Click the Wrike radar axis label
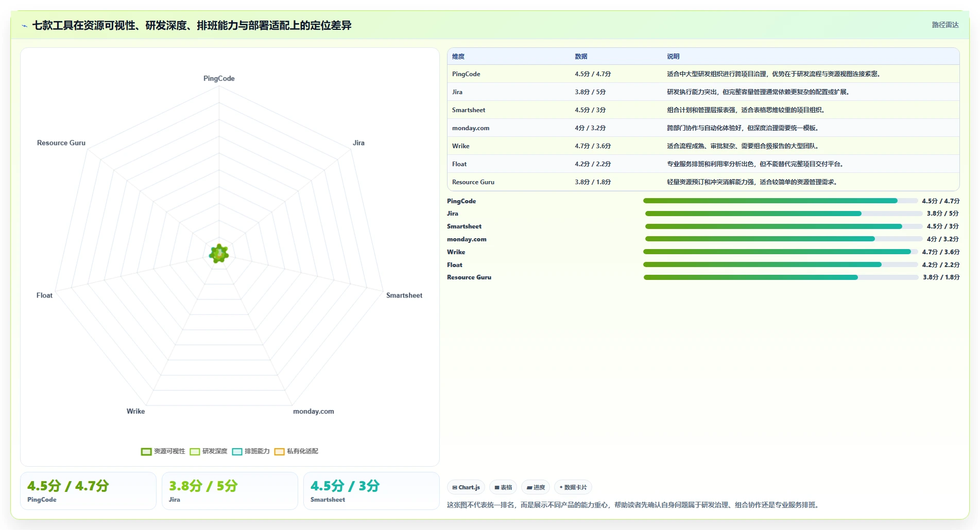Viewport: 980px width, 530px height. click(x=136, y=412)
